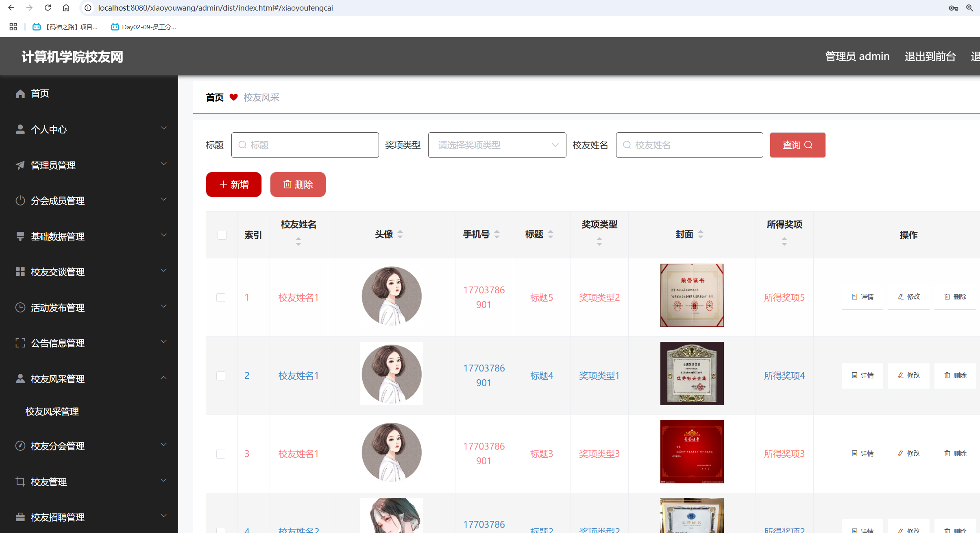Screen dimensions: 980x533
Task: Expand the 校友交谈管理 menu chevron
Action: [x=163, y=271]
